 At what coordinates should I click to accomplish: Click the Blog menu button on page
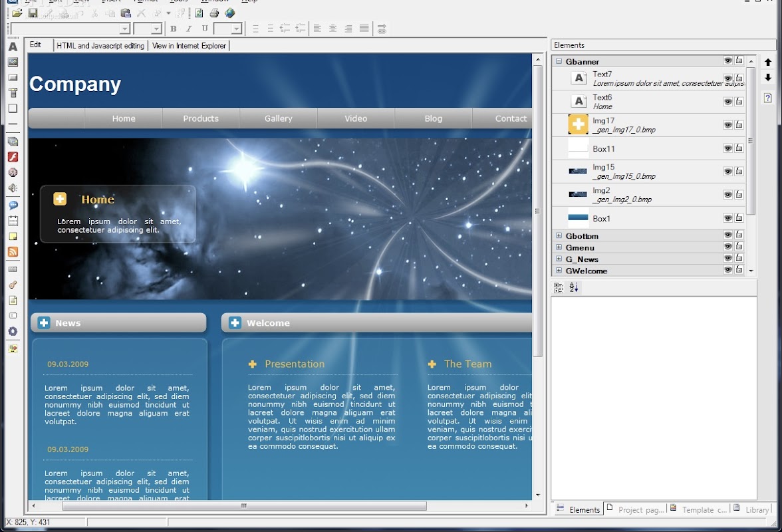(433, 118)
